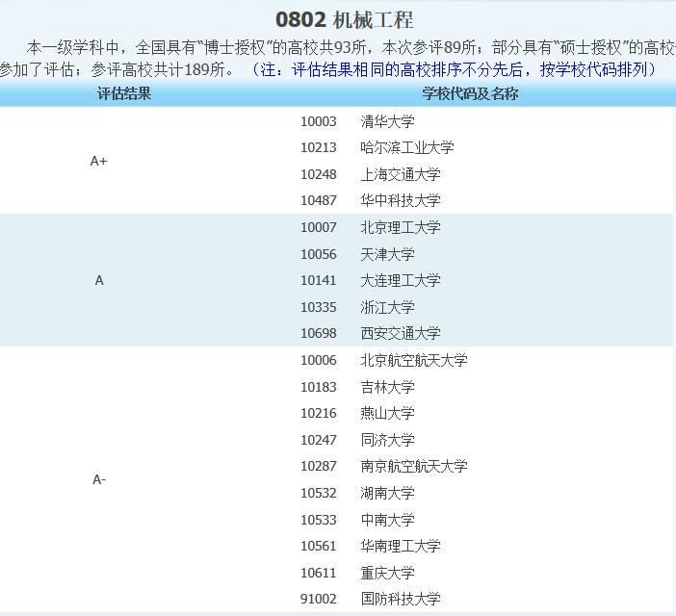Select 北京理工大学 row

[x=401, y=227]
